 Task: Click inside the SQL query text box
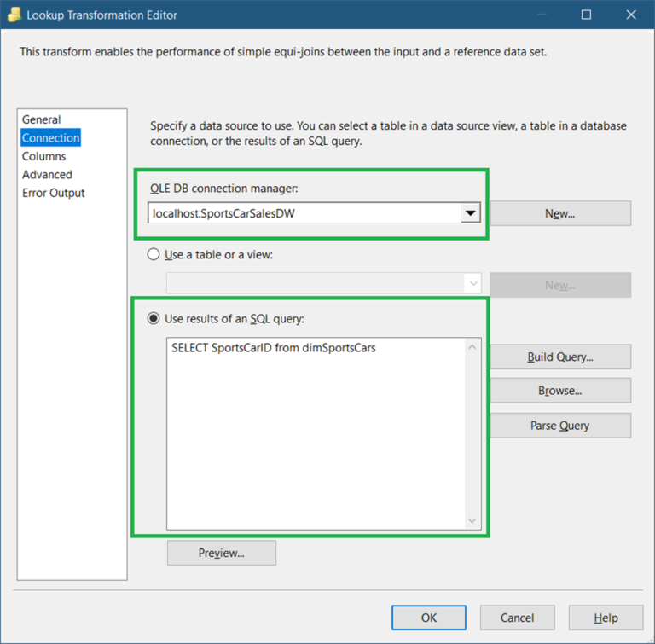pos(316,435)
